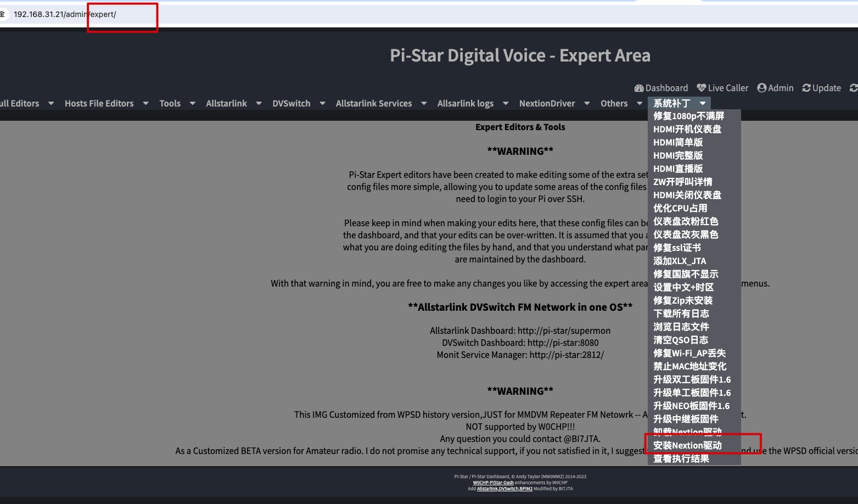Image resolution: width=858 pixels, height=504 pixels.
Task: Select 修复Zip未安装 menu entry
Action: pyautogui.click(x=683, y=300)
